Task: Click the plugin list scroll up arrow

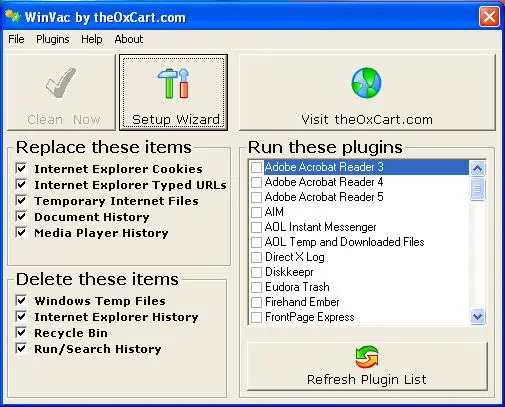Action: pyautogui.click(x=477, y=168)
